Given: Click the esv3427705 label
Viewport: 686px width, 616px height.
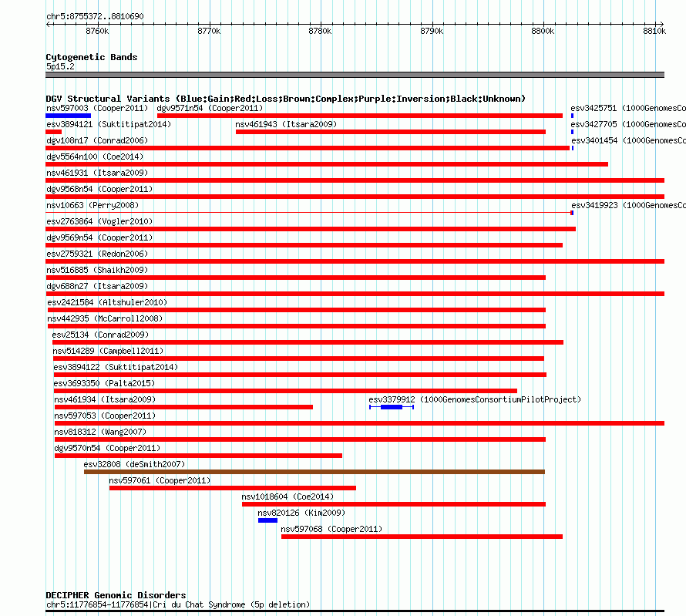Looking at the screenshot, I should click(x=628, y=124).
